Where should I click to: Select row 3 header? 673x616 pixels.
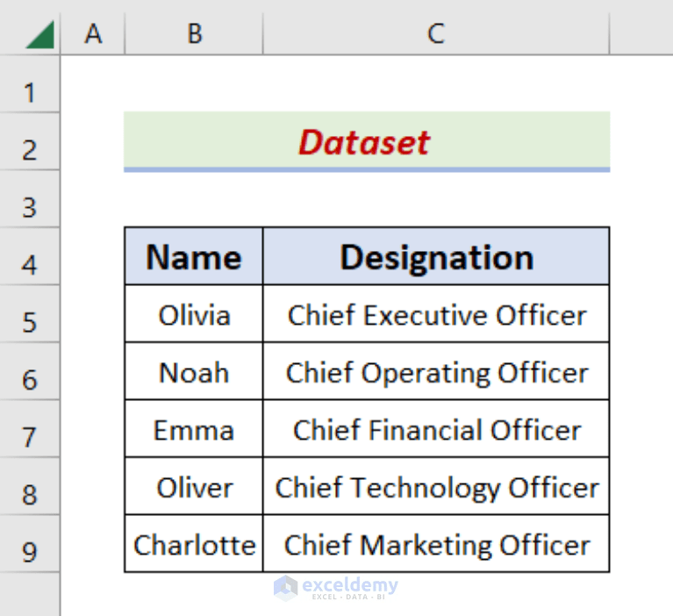click(x=30, y=198)
